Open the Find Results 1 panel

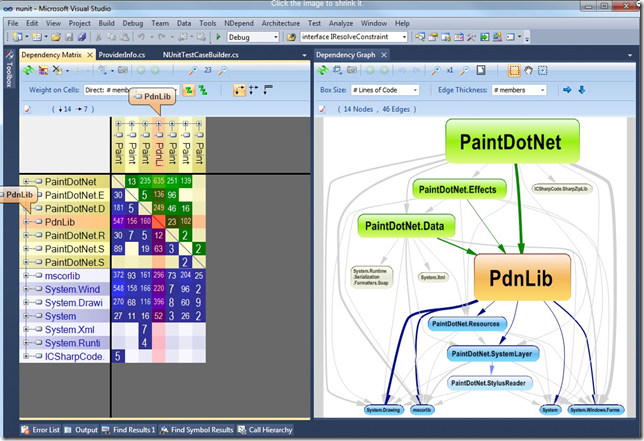tap(129, 430)
